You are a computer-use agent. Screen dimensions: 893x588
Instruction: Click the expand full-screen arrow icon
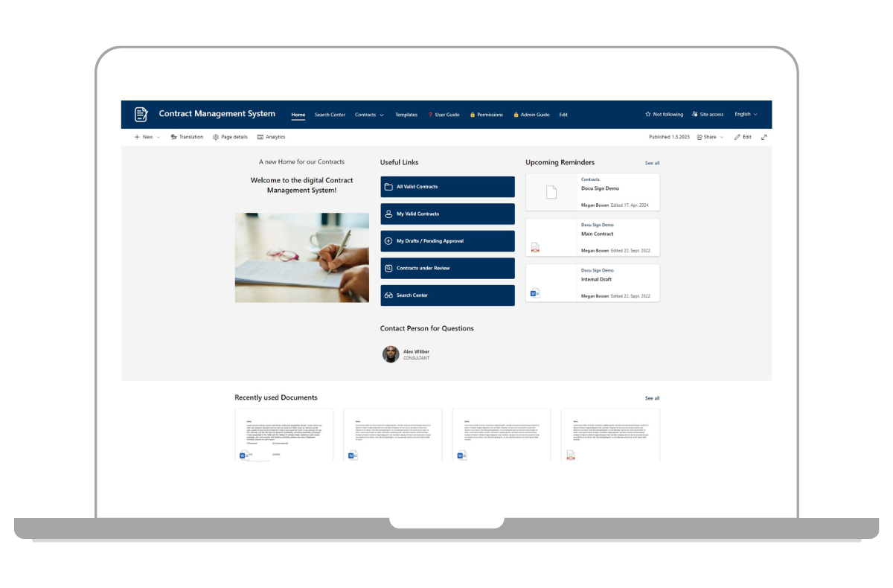[x=764, y=137]
